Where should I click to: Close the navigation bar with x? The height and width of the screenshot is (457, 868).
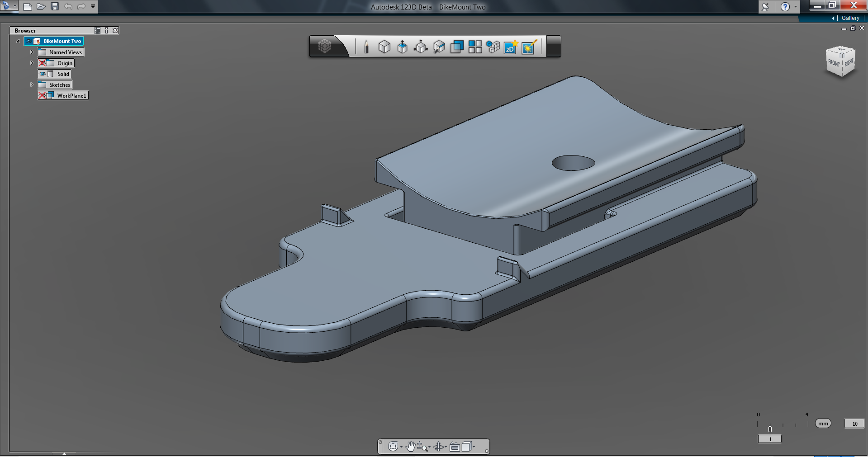380,442
